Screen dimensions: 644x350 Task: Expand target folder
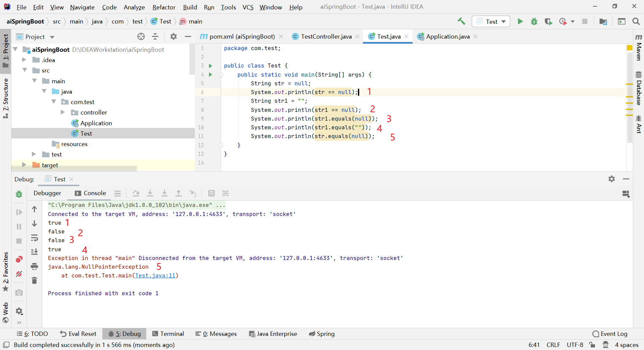tap(24, 165)
